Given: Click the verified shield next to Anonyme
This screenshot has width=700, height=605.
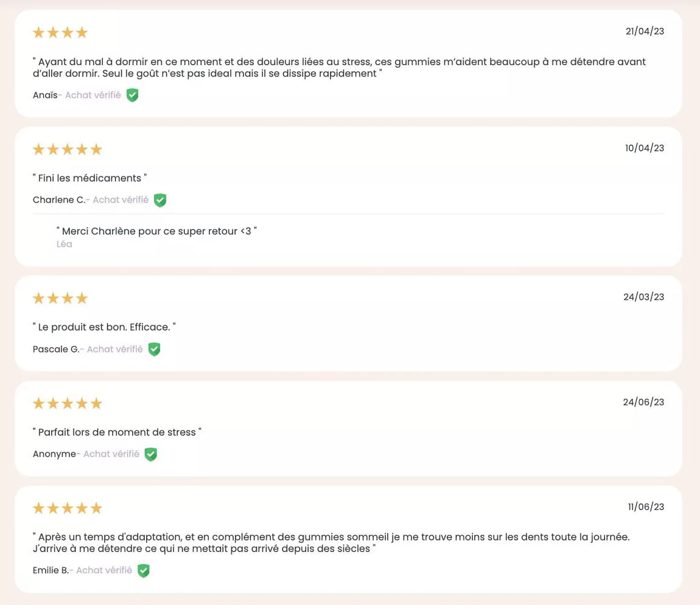Looking at the screenshot, I should pos(150,454).
